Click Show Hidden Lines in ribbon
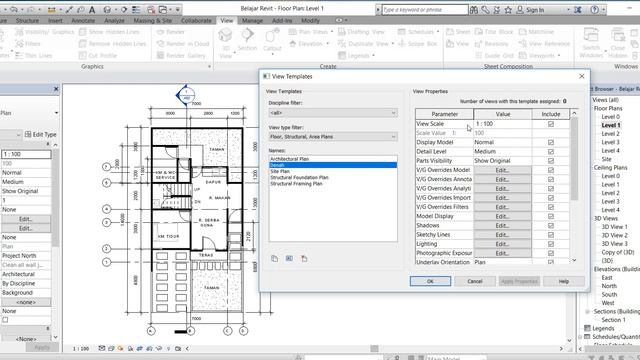640x360 pixels. (x=109, y=32)
